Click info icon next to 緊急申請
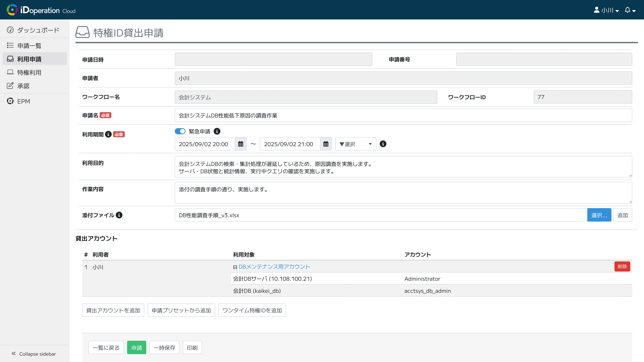644x362 pixels. click(x=217, y=131)
